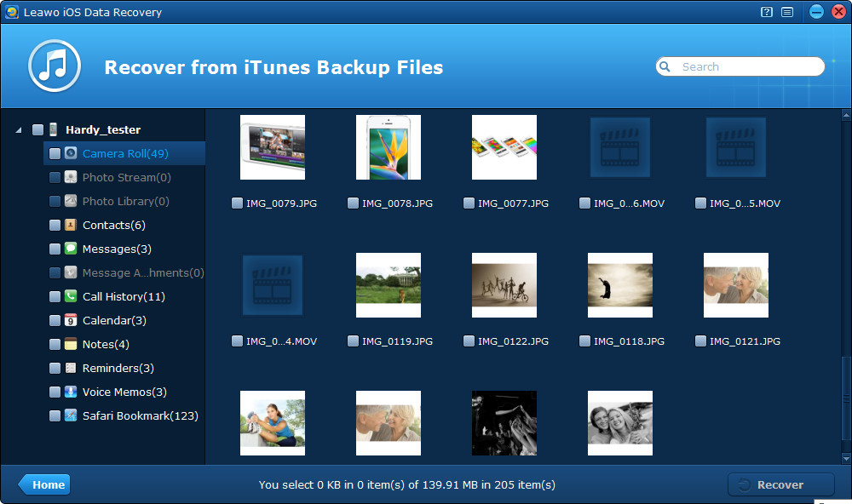Open the IMG_0077.JPG colorful phones thumbnail
This screenshot has height=504, width=852.
tap(504, 147)
